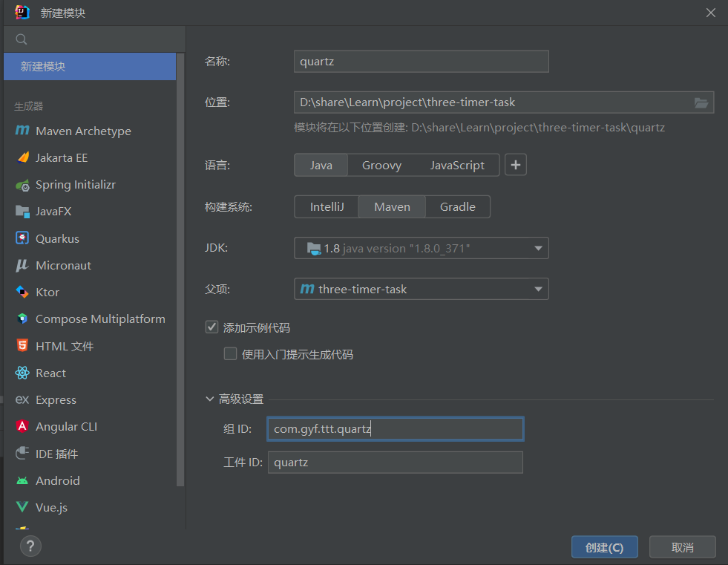Open the folder browse icon in location field
Image resolution: width=728 pixels, height=565 pixels.
[701, 102]
